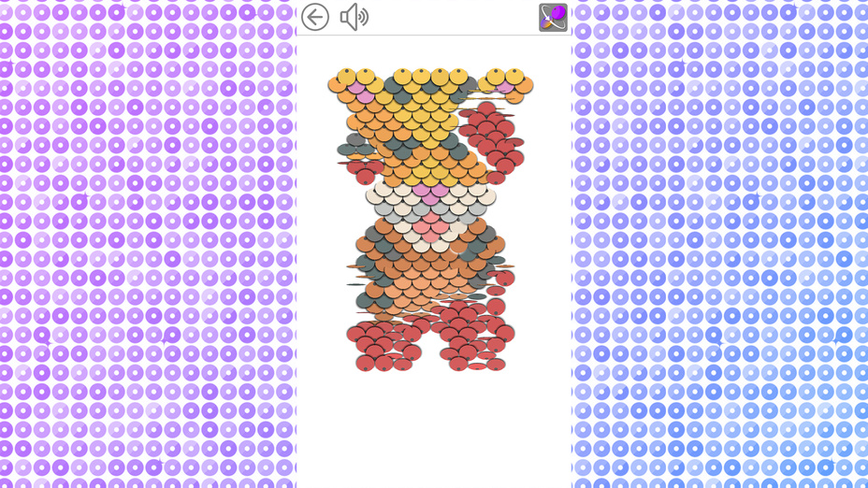Go back using the circled arrow icon
Screen dimensions: 868x488
(315, 17)
